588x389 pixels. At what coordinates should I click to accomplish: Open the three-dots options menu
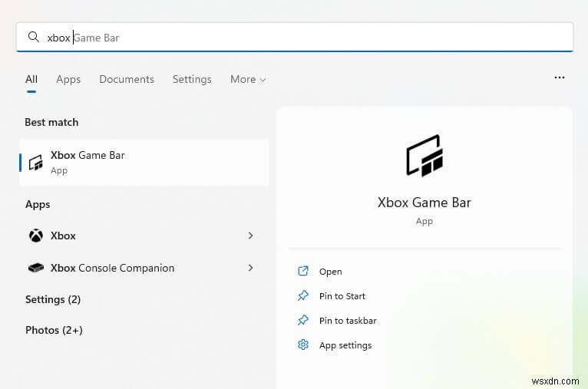(559, 77)
